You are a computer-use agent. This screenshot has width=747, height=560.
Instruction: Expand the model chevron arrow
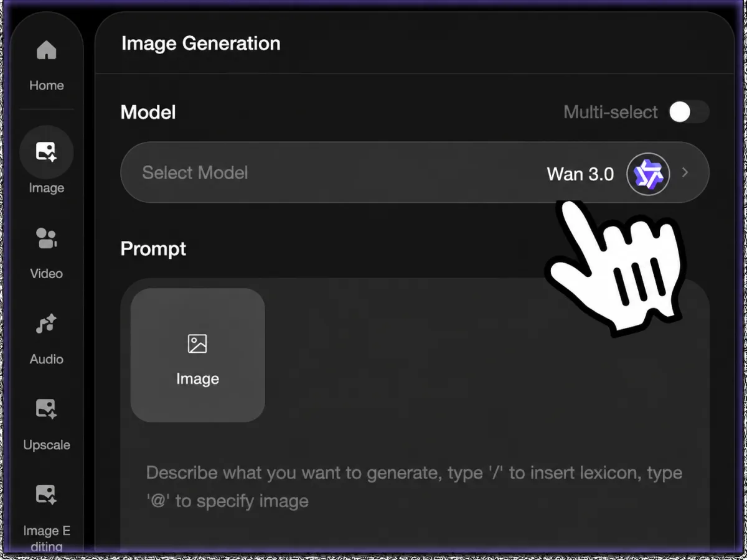point(685,173)
